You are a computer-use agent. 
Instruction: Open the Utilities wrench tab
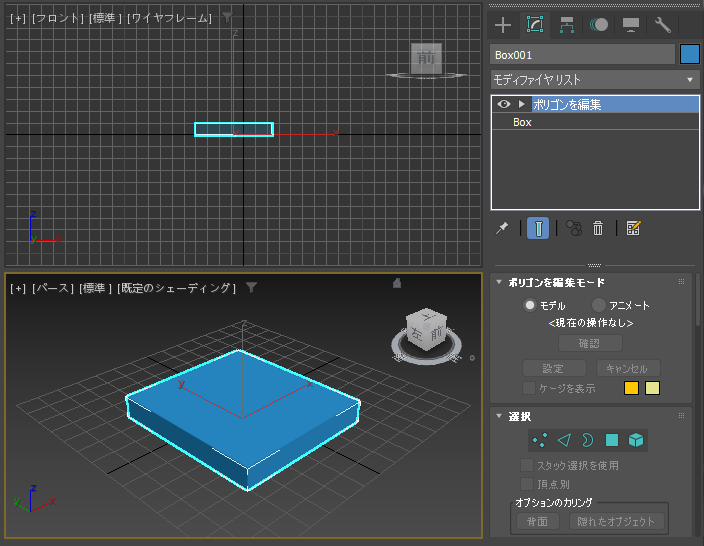[x=662, y=25]
